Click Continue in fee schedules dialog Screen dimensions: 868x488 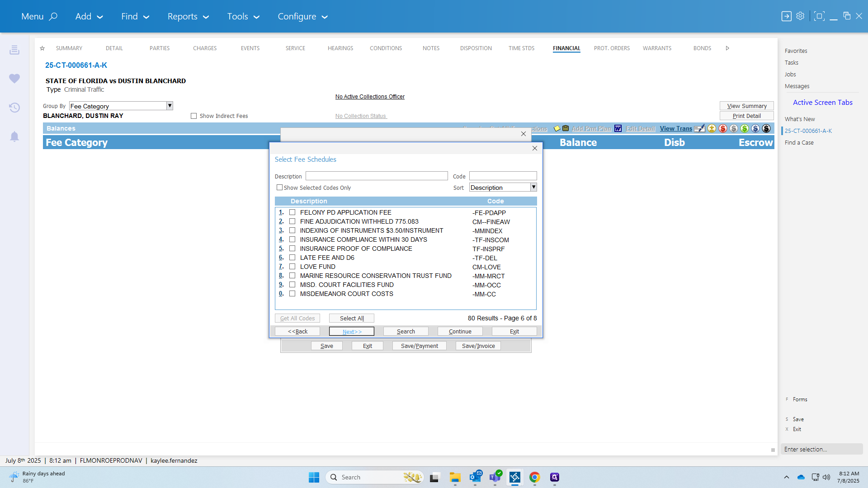tap(460, 332)
